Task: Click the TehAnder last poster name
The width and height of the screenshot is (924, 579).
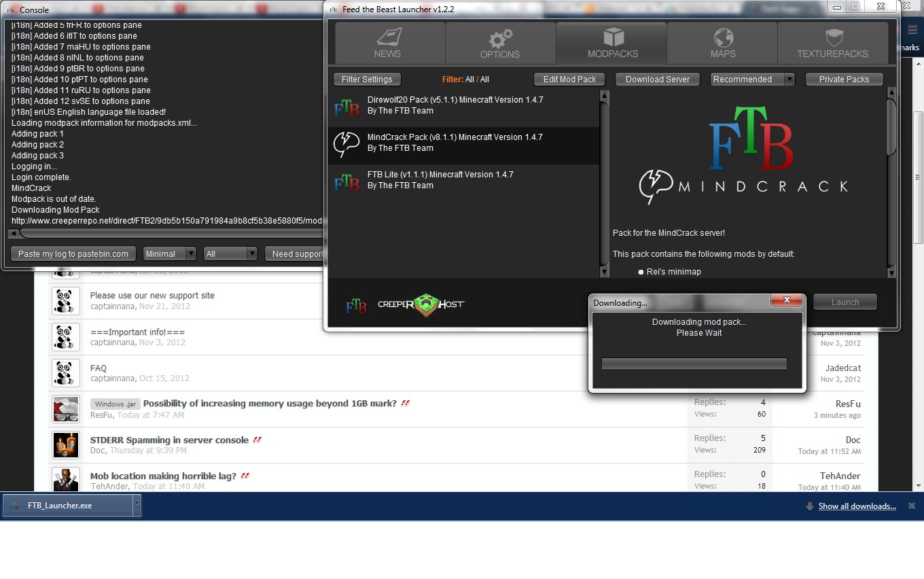Action: coord(840,476)
